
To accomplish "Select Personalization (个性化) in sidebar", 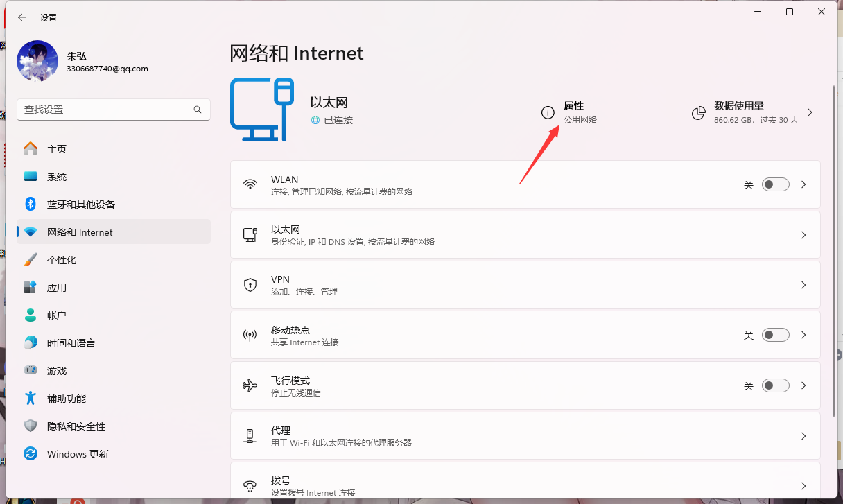I will [62, 260].
